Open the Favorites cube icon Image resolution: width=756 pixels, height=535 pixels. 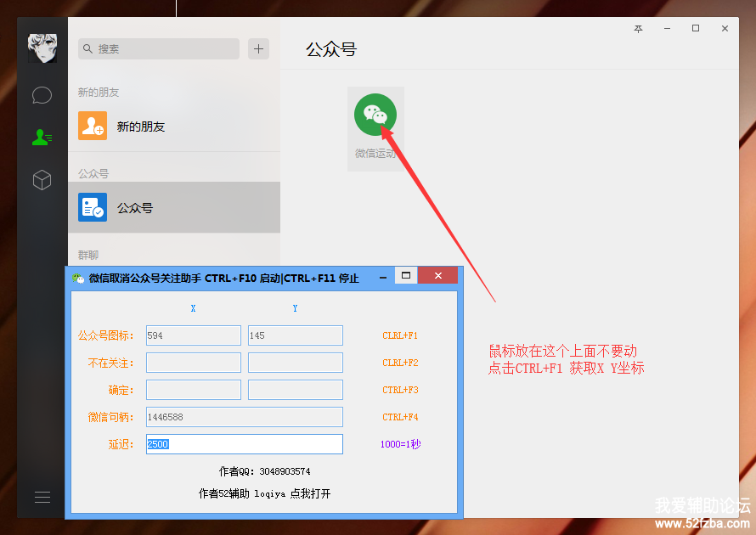(42, 180)
